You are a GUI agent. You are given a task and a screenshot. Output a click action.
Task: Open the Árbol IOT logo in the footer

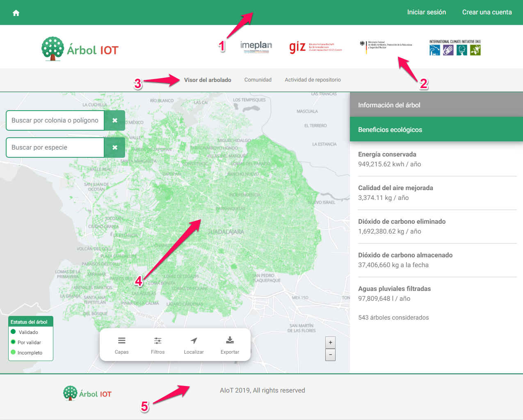point(87,393)
